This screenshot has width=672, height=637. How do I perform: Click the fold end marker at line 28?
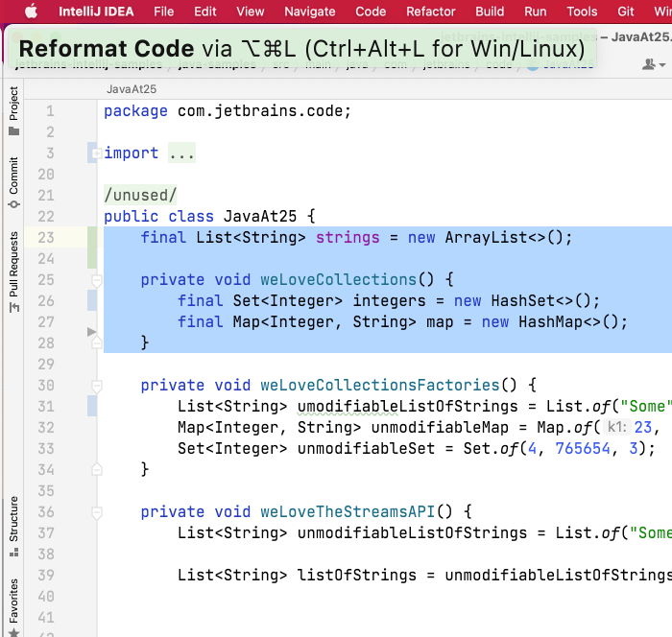pos(97,342)
